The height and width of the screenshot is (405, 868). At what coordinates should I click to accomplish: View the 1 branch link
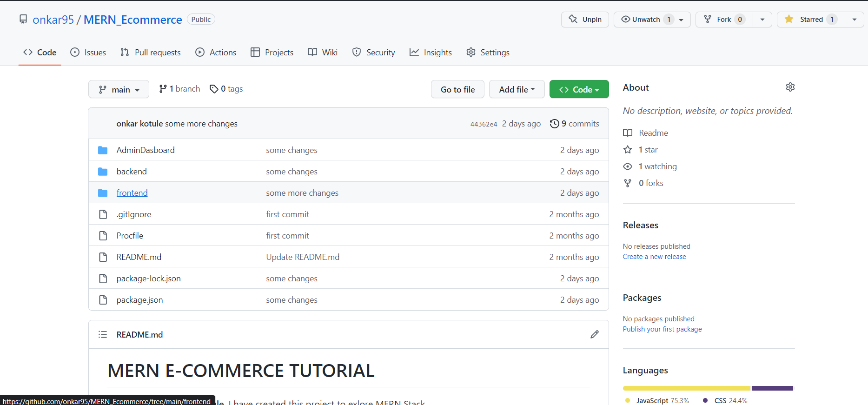(179, 89)
